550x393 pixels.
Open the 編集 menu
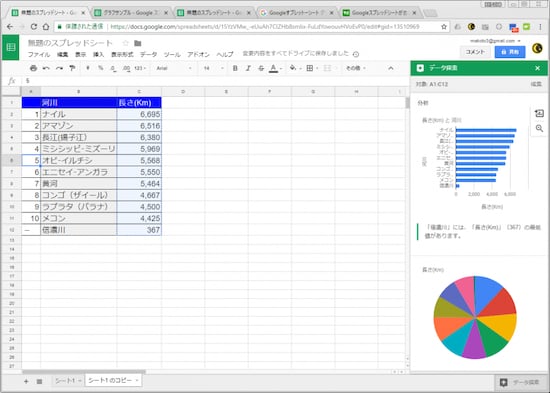click(62, 54)
